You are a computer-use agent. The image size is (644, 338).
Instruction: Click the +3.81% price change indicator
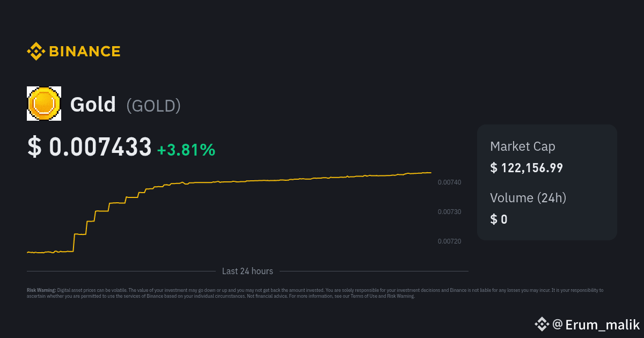click(x=186, y=150)
